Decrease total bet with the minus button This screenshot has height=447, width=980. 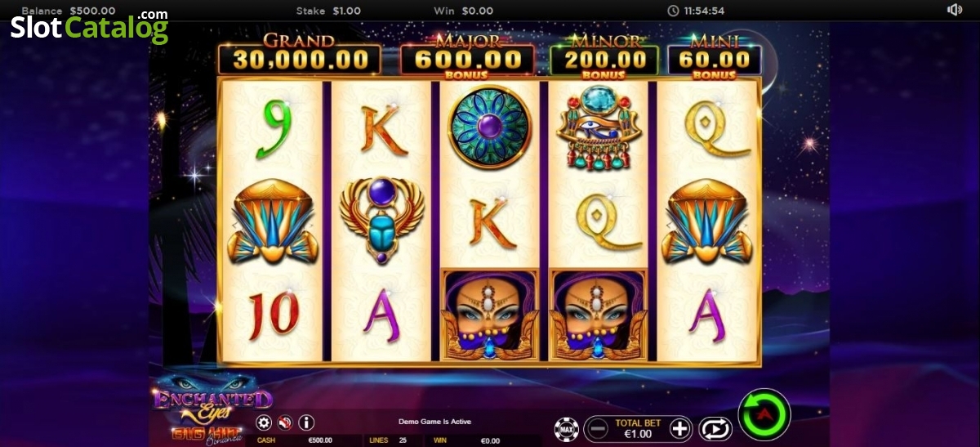click(599, 428)
